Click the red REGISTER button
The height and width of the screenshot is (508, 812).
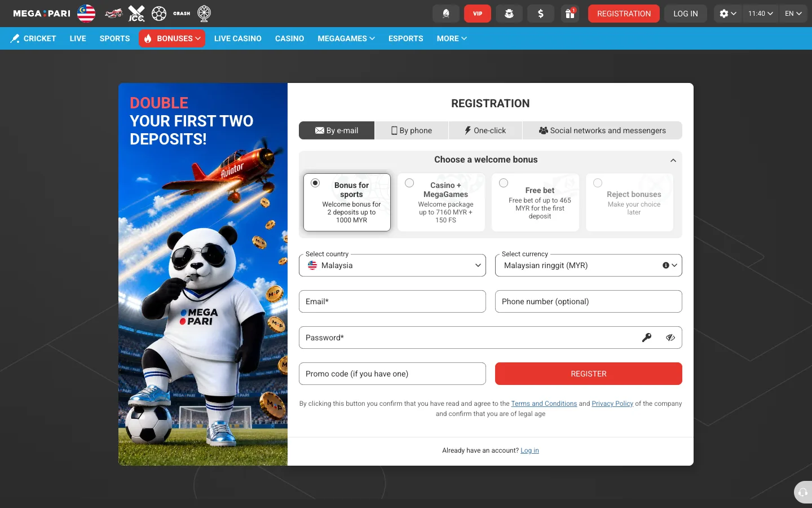(589, 374)
